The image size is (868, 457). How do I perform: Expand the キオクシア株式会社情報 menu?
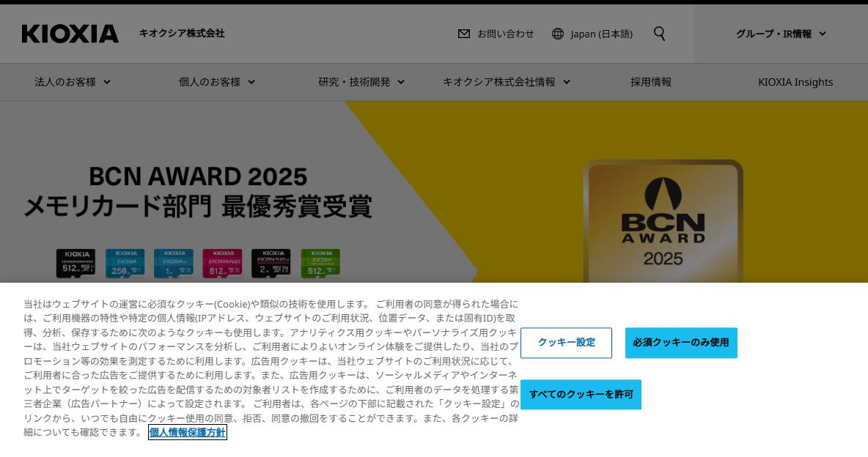tap(506, 82)
